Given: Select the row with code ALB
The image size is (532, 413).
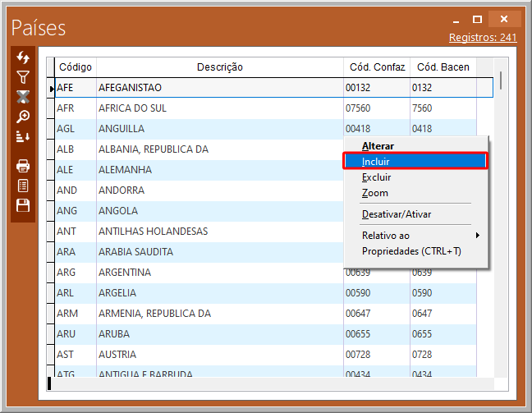Looking at the screenshot, I should click(x=67, y=149).
